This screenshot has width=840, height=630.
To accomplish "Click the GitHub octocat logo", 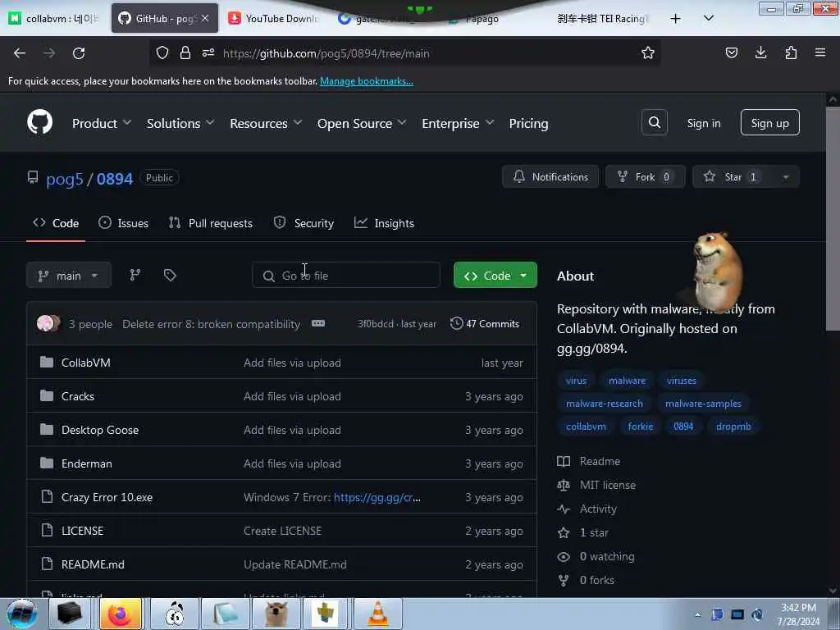I will pos(40,122).
